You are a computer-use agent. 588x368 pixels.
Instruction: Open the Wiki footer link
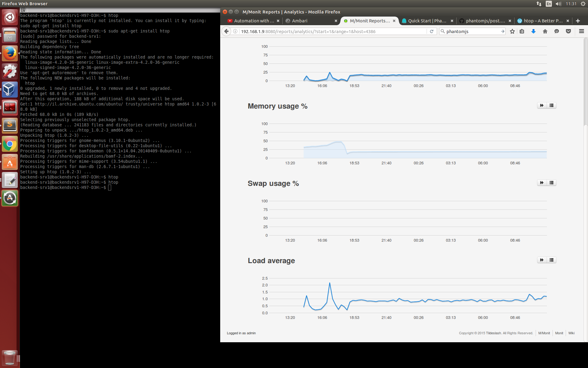tap(571, 333)
